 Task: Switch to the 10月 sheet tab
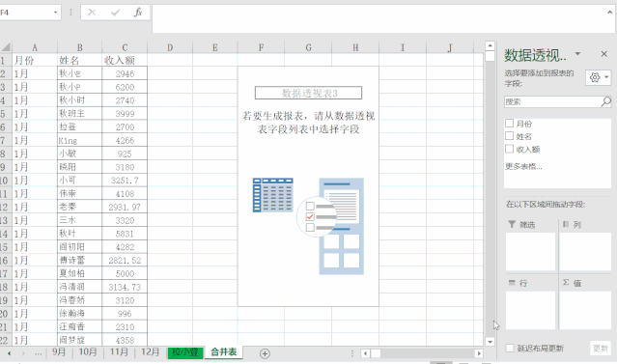click(x=88, y=351)
